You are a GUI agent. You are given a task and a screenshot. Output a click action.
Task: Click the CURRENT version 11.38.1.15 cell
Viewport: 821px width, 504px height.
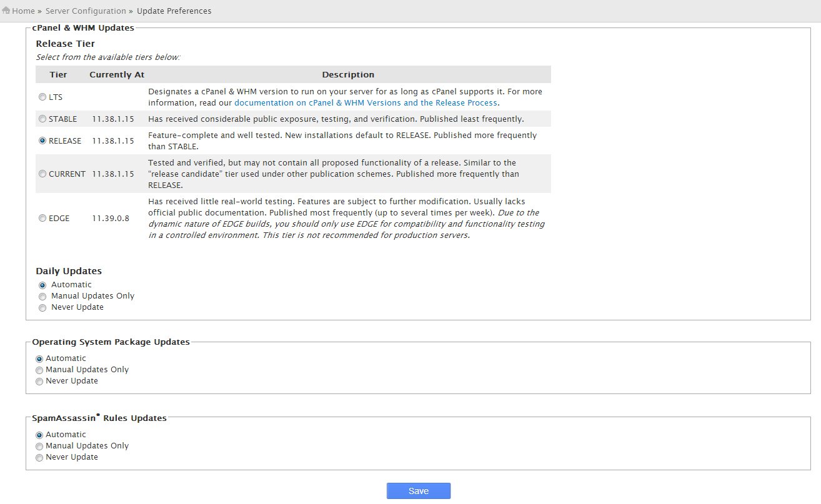[x=113, y=174]
